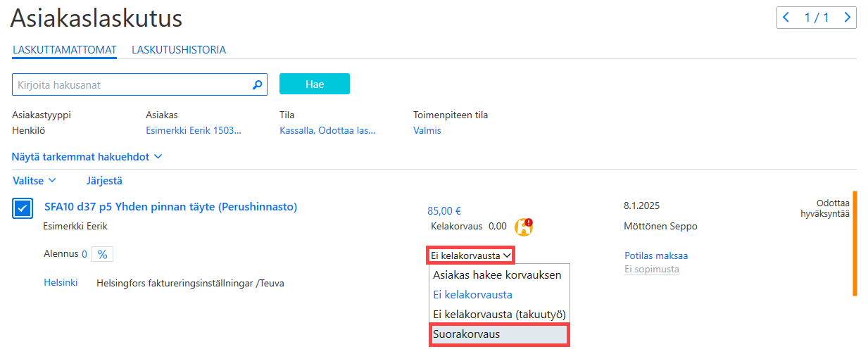Select Ei kelakorvausta (takuutyö) option
This screenshot has height=354, width=868.
click(498, 315)
